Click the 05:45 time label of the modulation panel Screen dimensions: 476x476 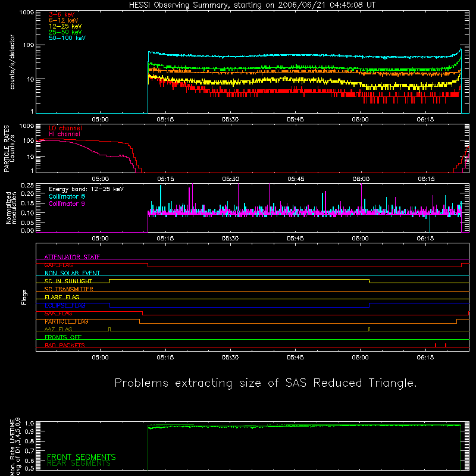point(295,239)
